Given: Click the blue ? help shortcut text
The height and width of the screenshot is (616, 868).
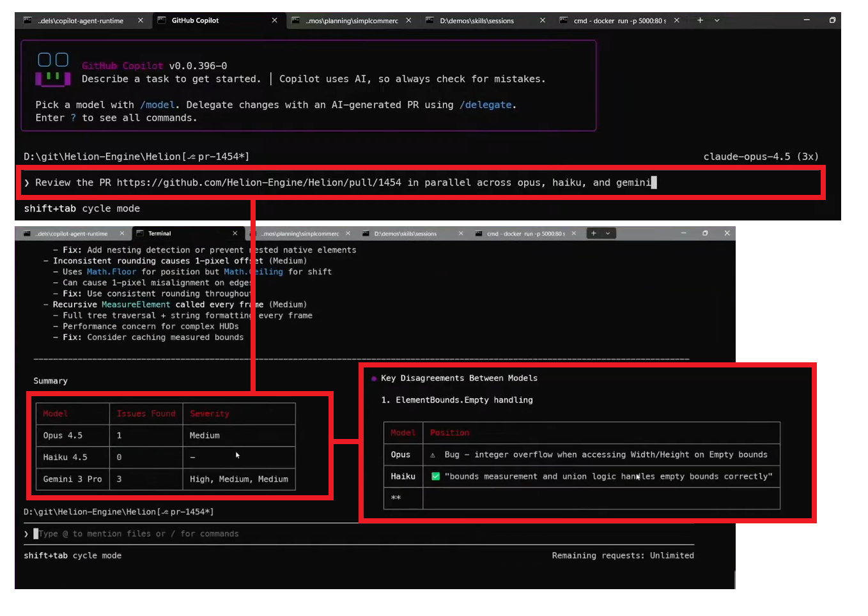Looking at the screenshot, I should (x=74, y=118).
